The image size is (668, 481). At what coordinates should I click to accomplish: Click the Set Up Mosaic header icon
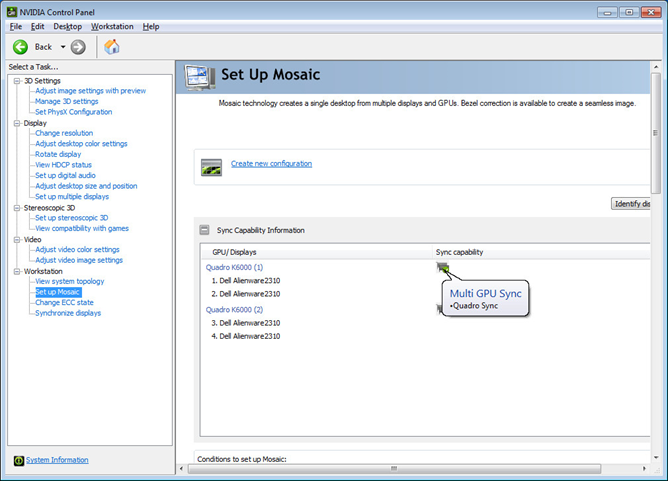click(199, 76)
